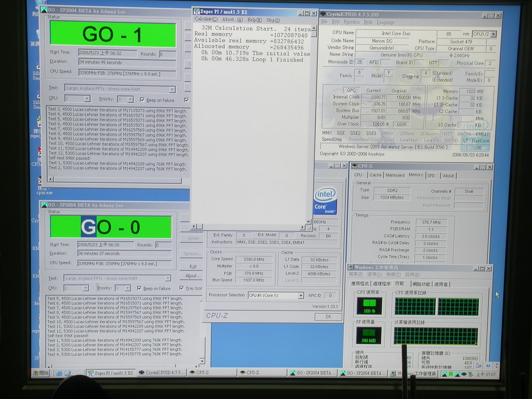The height and width of the screenshot is (399, 532).
Task: Click the CPU-Z Memory window title icon
Action: 355,166
